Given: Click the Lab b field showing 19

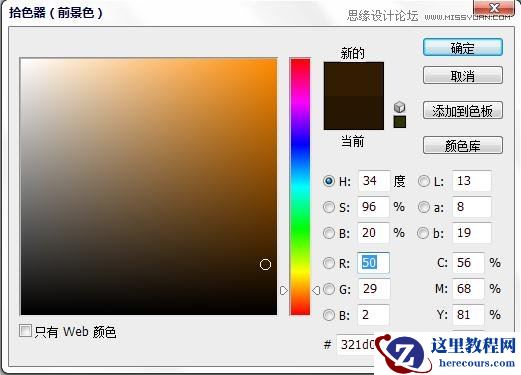Looking at the screenshot, I should (472, 233).
